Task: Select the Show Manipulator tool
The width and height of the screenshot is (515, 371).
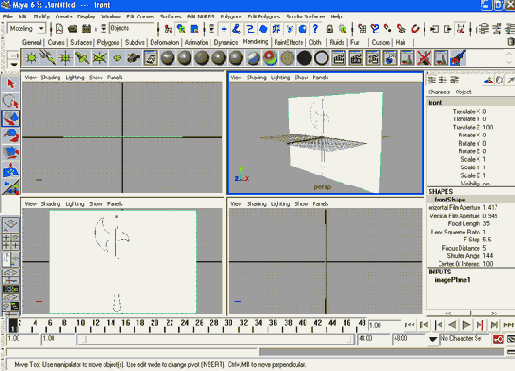Action: pos(11,170)
